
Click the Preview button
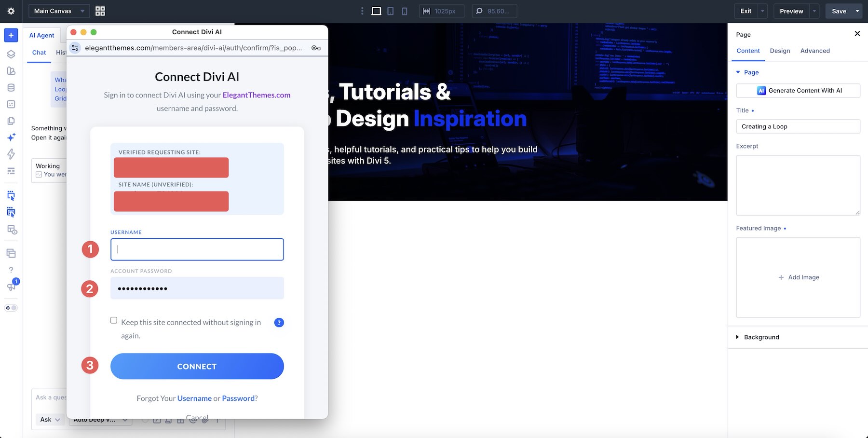pyautogui.click(x=791, y=11)
